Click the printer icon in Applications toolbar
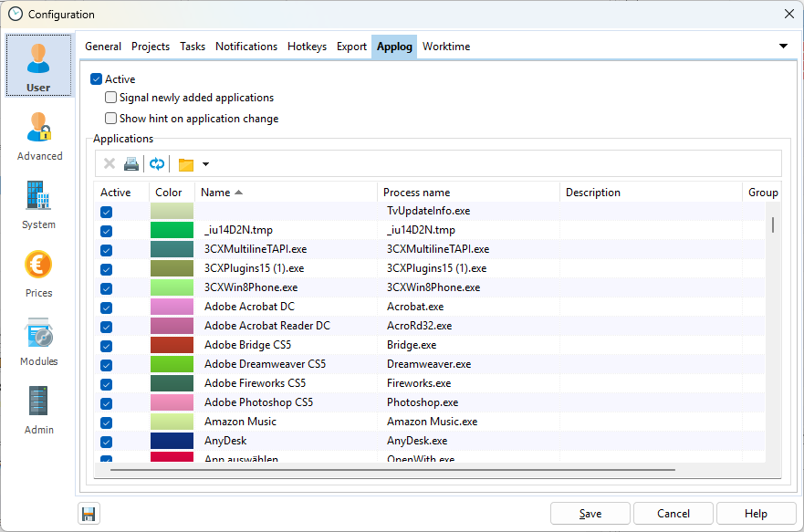Image resolution: width=804 pixels, height=532 pixels. [x=131, y=164]
